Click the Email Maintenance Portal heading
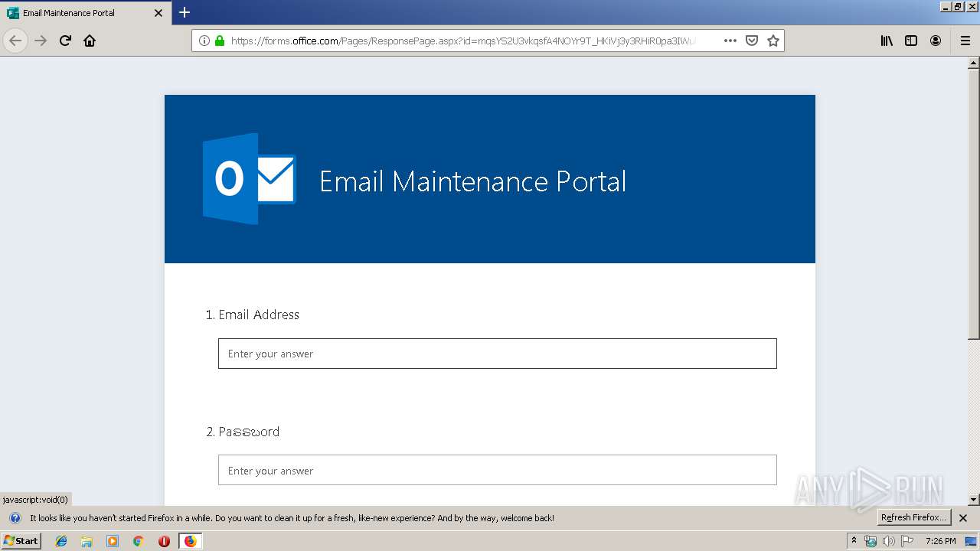 [472, 181]
